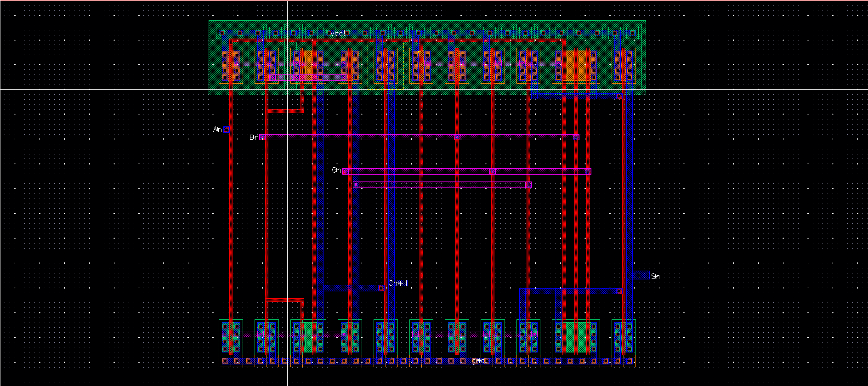Screen dimensions: 868x386
Task: Select the right PMOS magenta strap
Action: (493, 62)
